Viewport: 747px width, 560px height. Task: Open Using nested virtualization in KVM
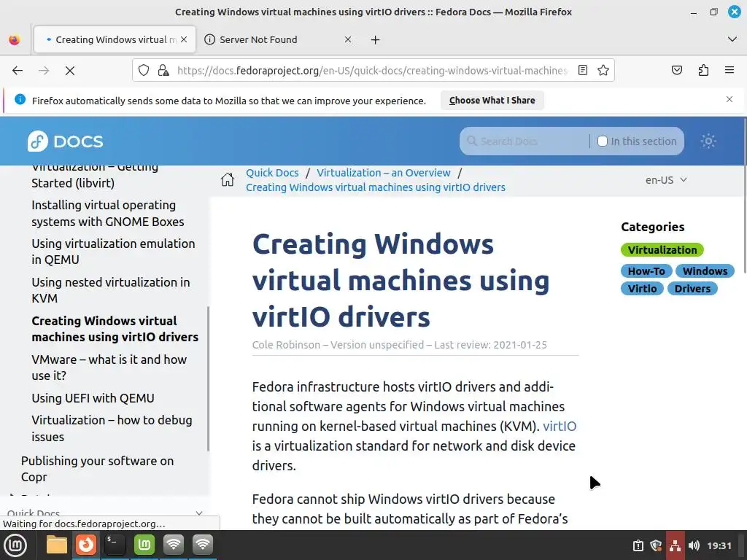(x=111, y=290)
